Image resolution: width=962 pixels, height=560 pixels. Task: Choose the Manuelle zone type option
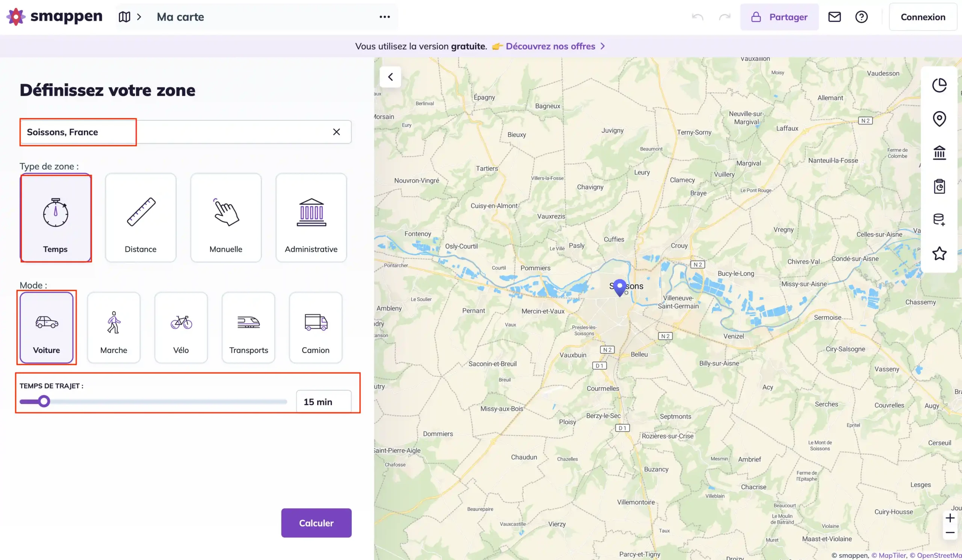point(225,218)
